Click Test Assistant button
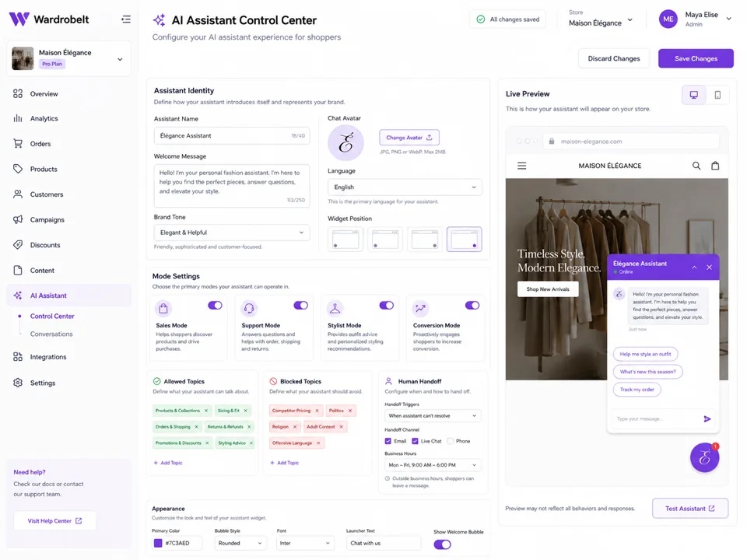 [690, 508]
